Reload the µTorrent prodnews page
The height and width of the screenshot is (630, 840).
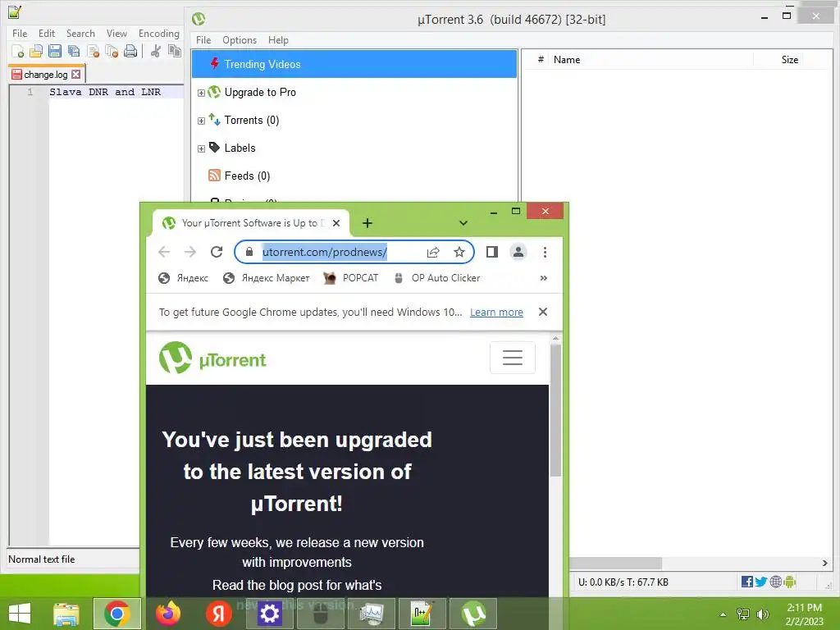[217, 252]
